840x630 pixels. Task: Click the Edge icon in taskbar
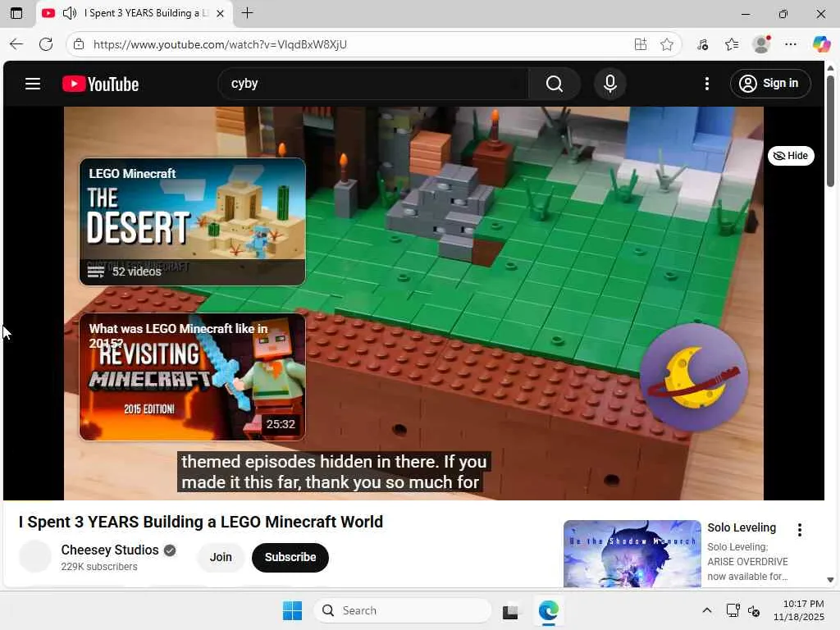pos(549,610)
